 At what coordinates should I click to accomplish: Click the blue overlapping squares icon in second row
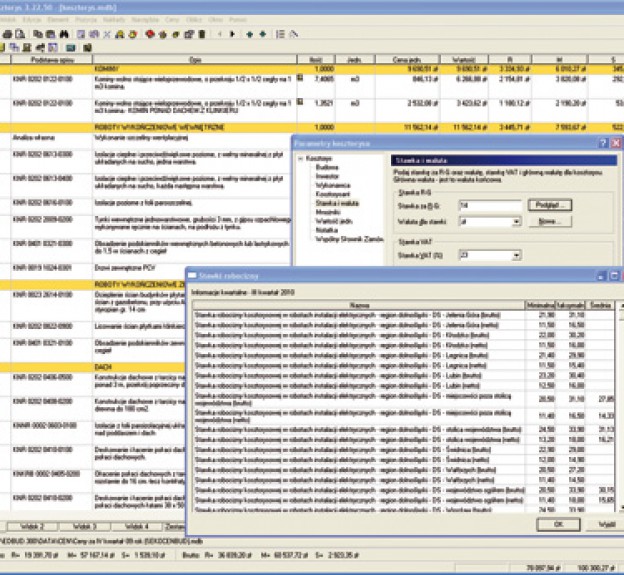[14, 48]
